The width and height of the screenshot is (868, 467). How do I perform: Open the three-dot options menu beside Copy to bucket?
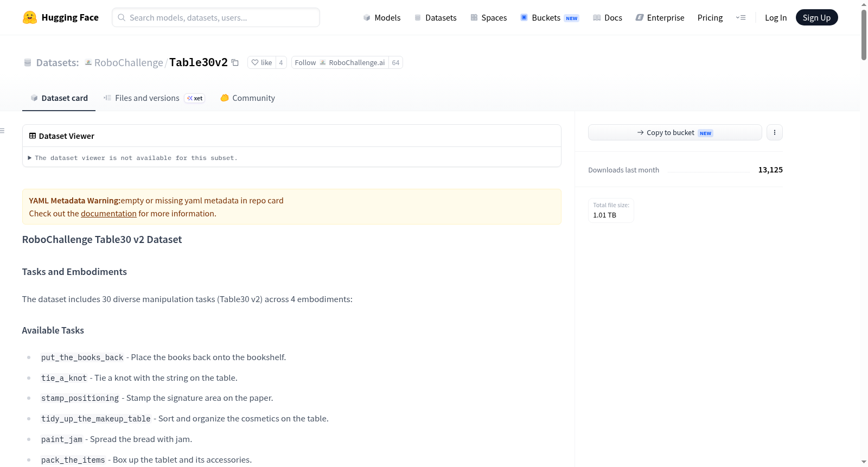coord(774,132)
